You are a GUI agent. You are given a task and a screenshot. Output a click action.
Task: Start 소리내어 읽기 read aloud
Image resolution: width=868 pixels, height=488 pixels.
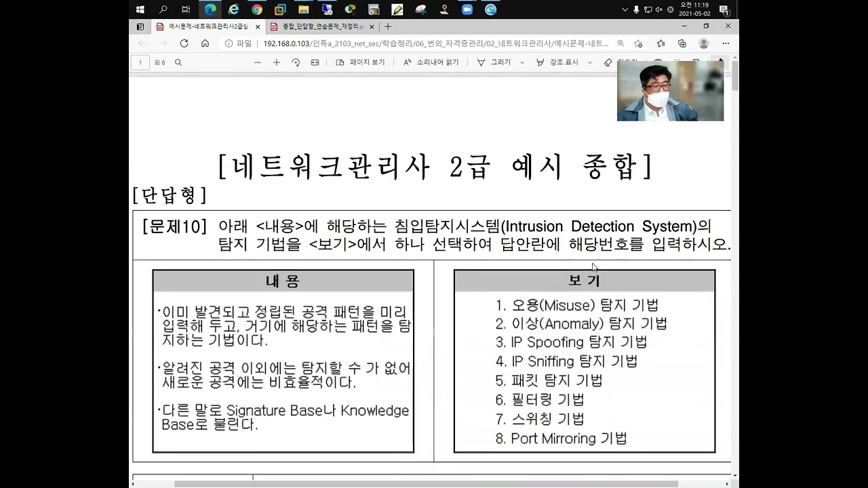click(431, 62)
